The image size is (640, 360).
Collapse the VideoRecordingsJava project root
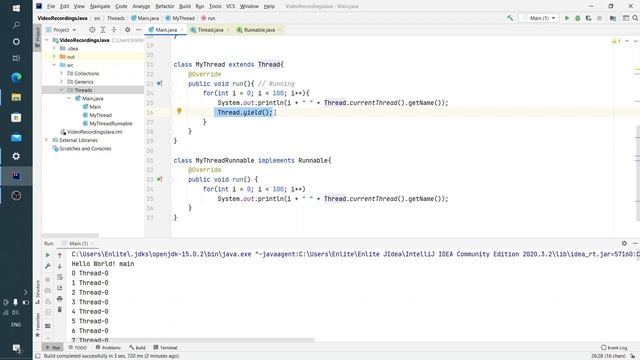(x=47, y=40)
